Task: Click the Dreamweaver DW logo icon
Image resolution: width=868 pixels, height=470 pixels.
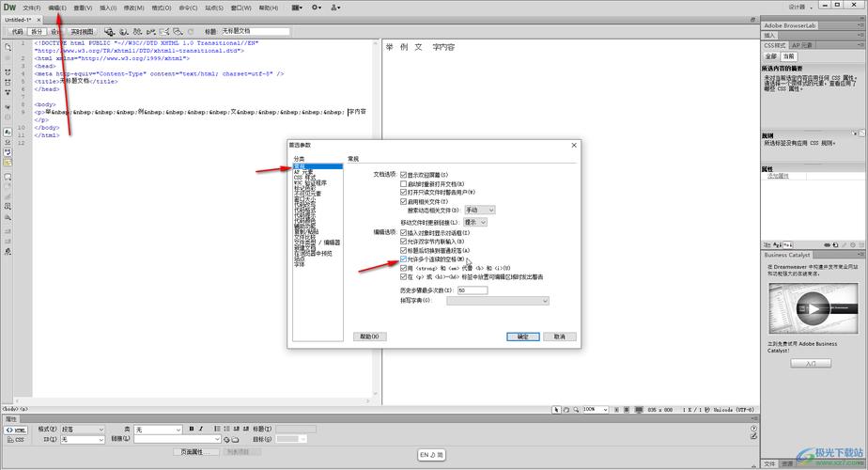Action: tap(10, 7)
